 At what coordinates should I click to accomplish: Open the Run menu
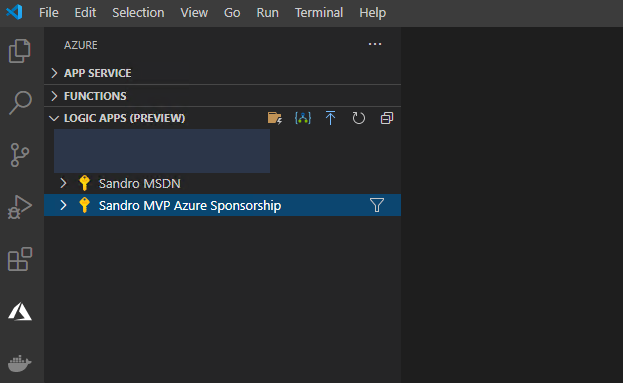point(267,13)
